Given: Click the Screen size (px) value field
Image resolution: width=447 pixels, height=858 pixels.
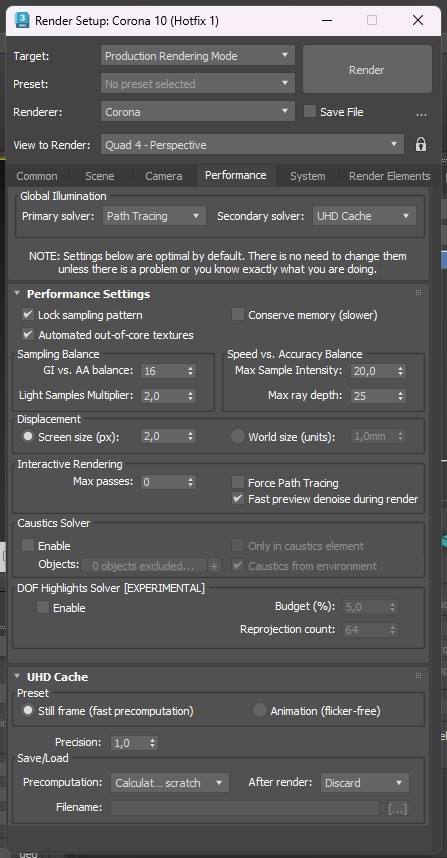Looking at the screenshot, I should tap(163, 437).
